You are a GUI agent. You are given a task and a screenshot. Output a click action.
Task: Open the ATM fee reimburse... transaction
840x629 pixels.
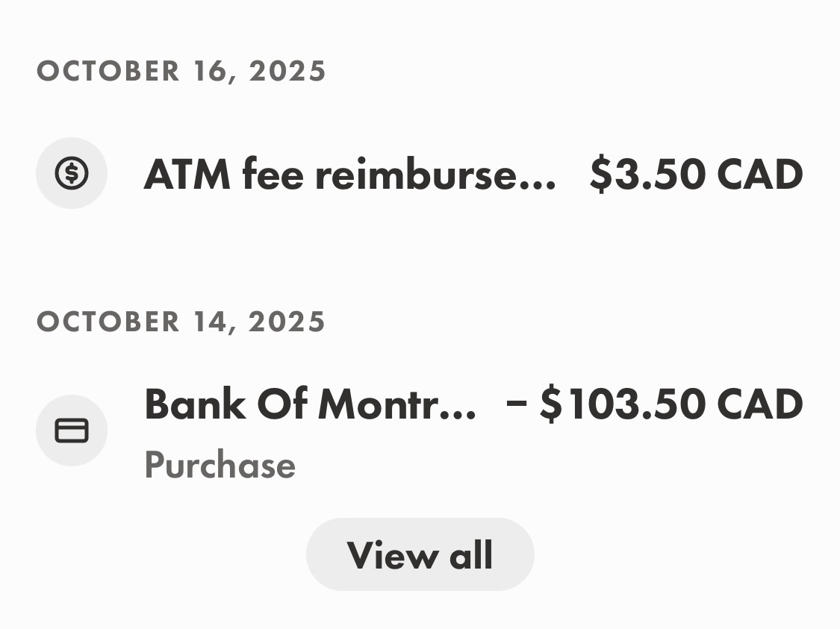click(x=349, y=175)
